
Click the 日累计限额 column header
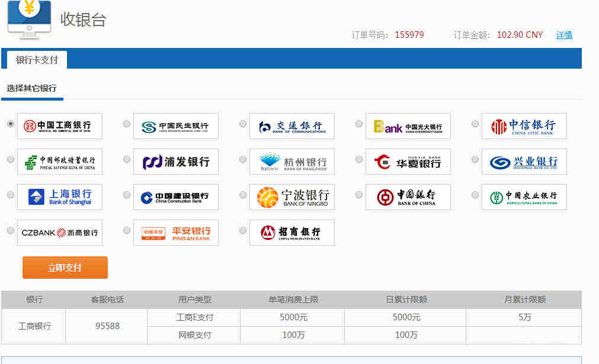(406, 299)
